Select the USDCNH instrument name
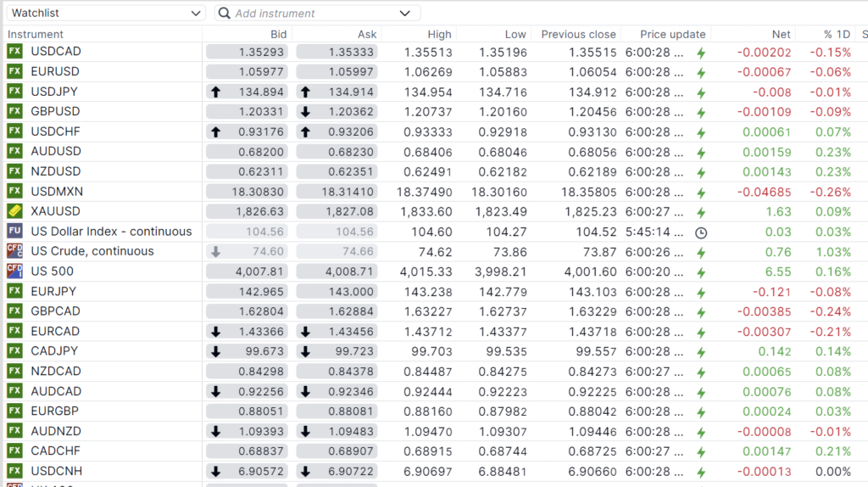 [x=56, y=471]
